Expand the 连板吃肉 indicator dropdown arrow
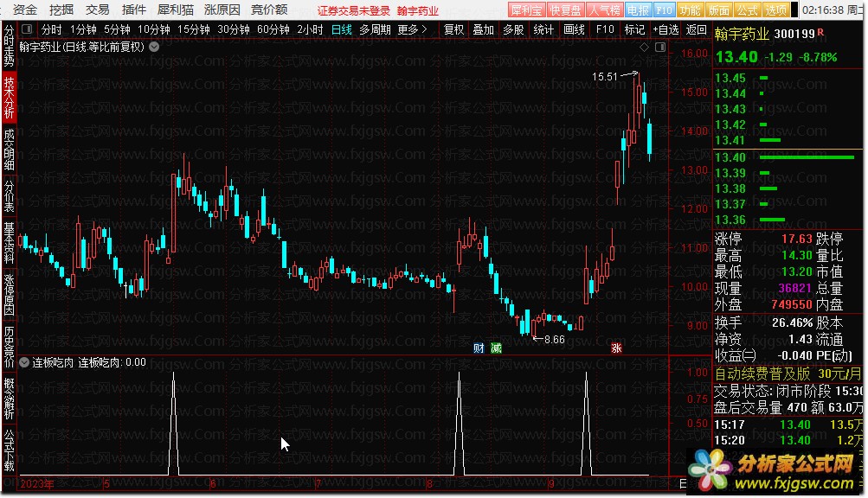 pos(24,362)
